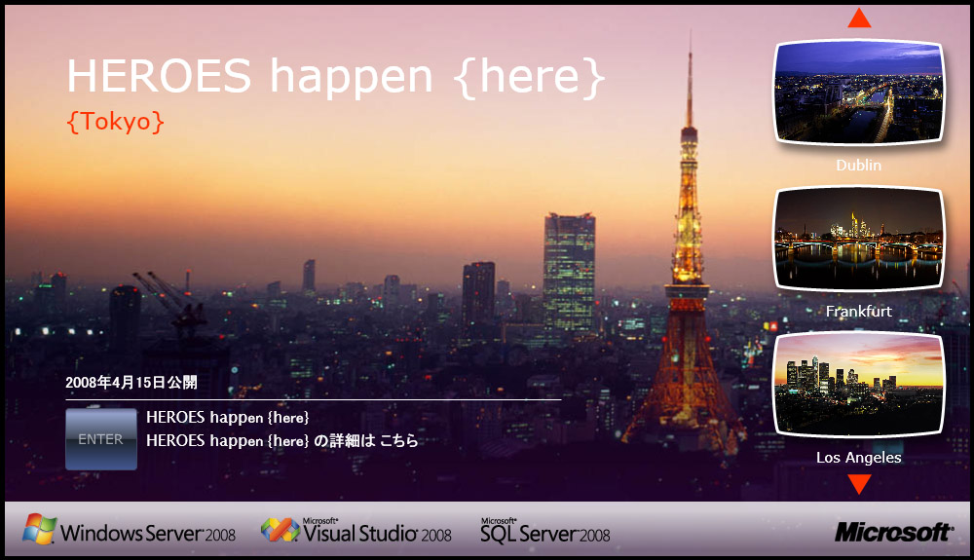
Task: Click the Frankfurt label
Action: [x=858, y=311]
